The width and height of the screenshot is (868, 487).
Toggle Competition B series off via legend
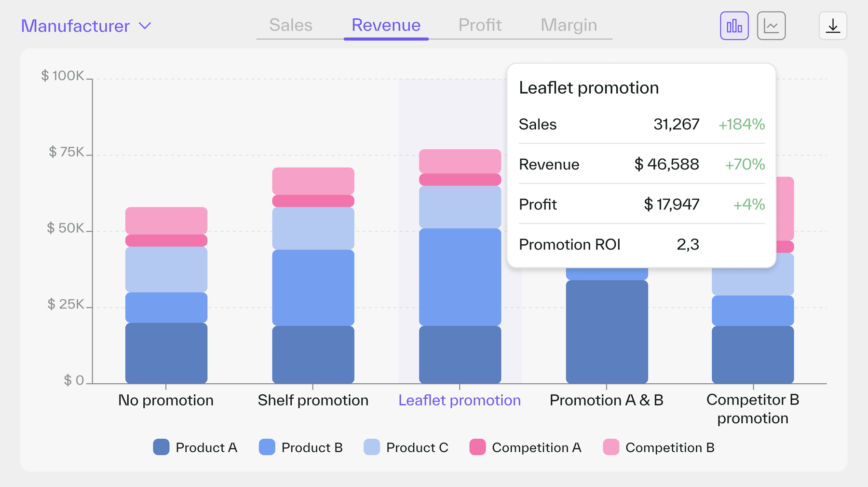click(610, 447)
